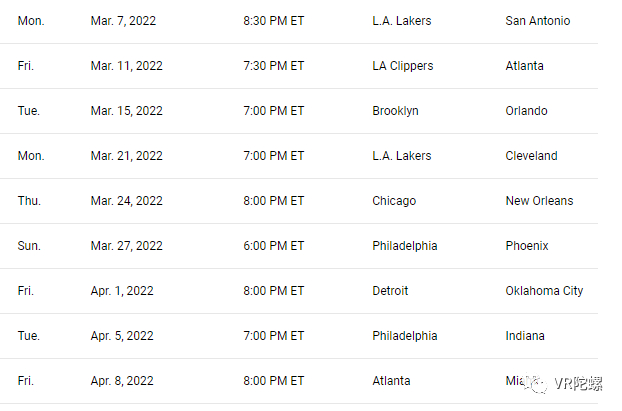Click the Oklahoma City team name

coord(545,291)
